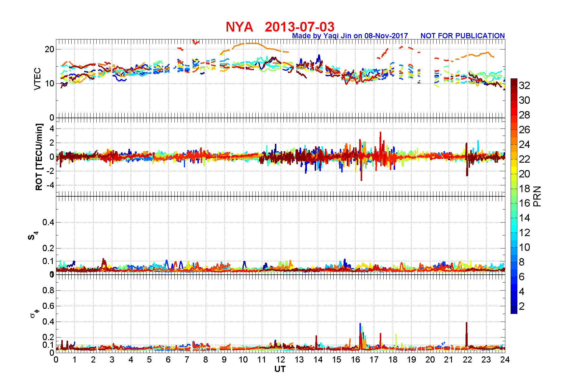Click the S4 y-axis tick 0.4
561x392 pixels.
(48, 222)
